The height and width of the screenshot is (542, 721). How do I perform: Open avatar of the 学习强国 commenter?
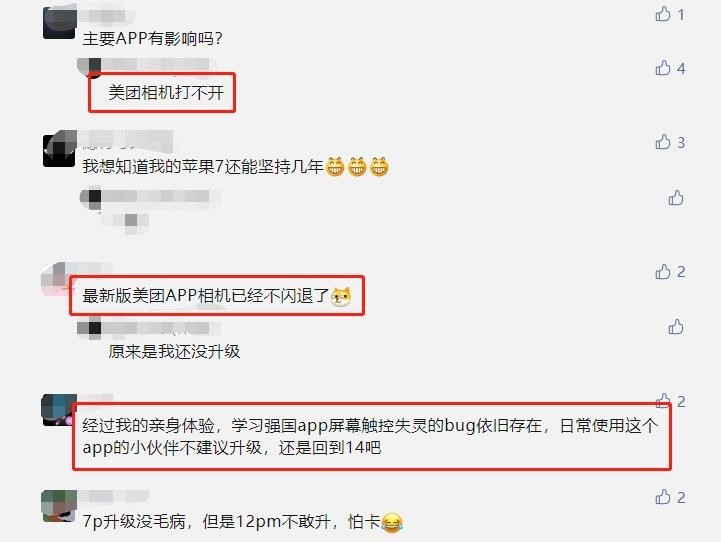pos(58,410)
